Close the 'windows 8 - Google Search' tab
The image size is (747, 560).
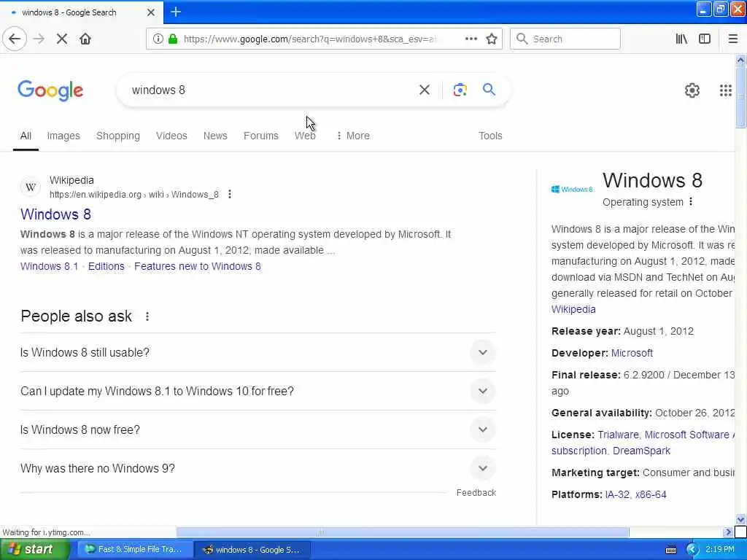(150, 12)
